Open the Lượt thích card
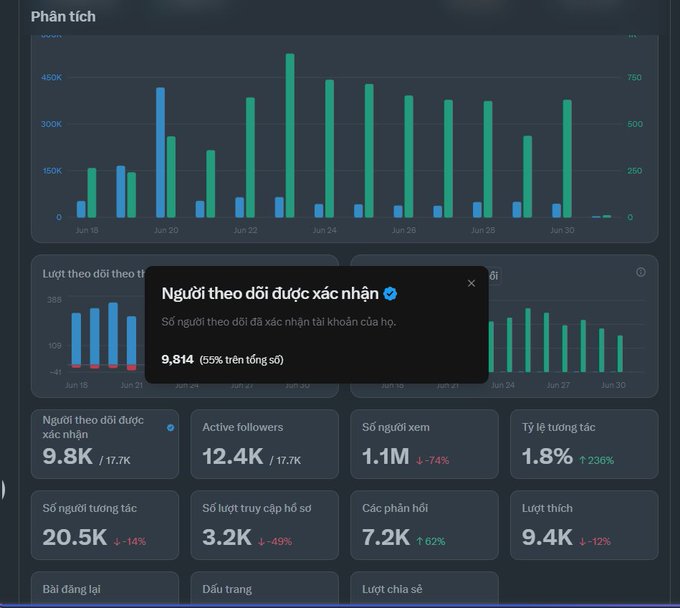This screenshot has width=680, height=608. pos(584,525)
